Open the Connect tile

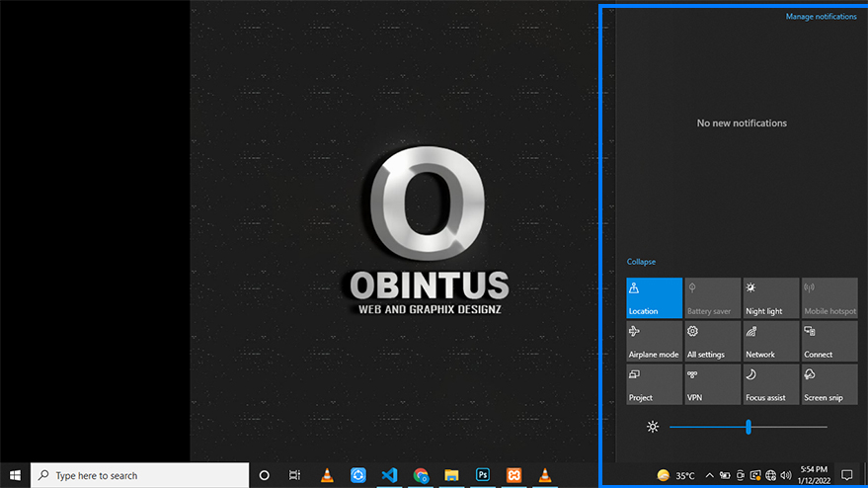[829, 341]
